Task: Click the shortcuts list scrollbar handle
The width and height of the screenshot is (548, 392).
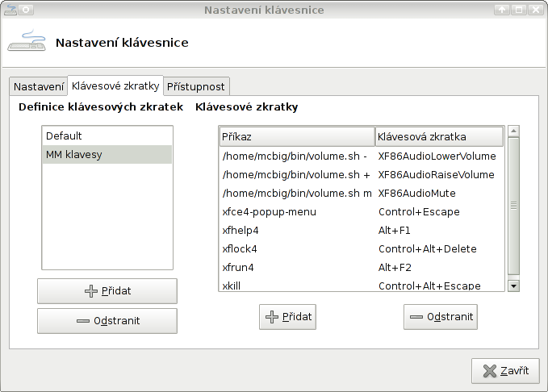Action: click(x=513, y=206)
